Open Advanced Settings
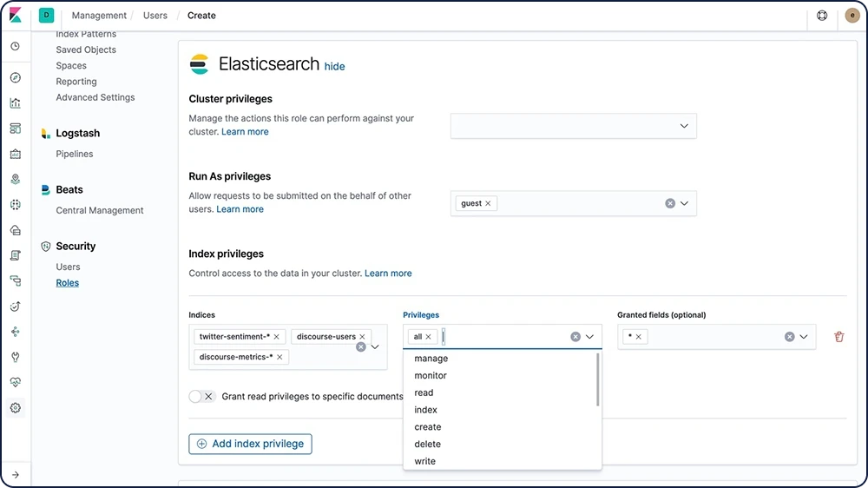The image size is (868, 488). tap(95, 97)
